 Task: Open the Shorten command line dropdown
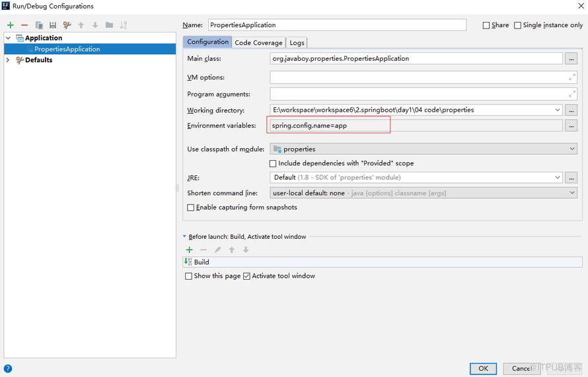(x=572, y=193)
